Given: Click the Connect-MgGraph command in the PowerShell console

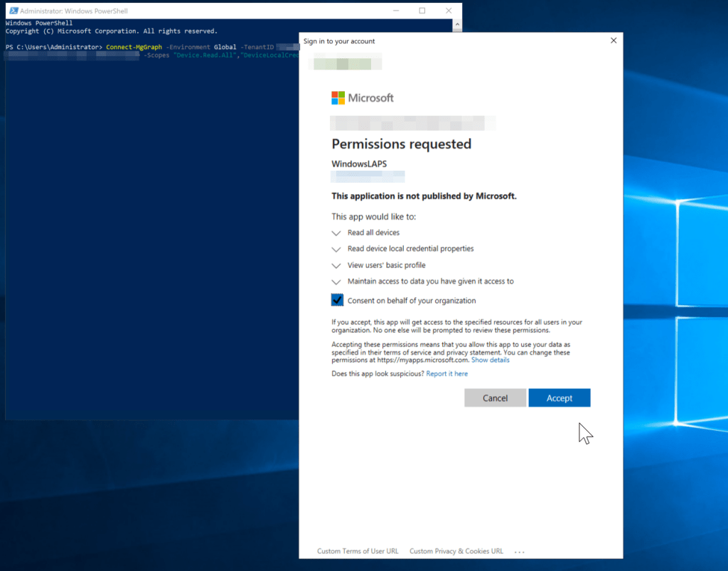Looking at the screenshot, I should tap(134, 47).
